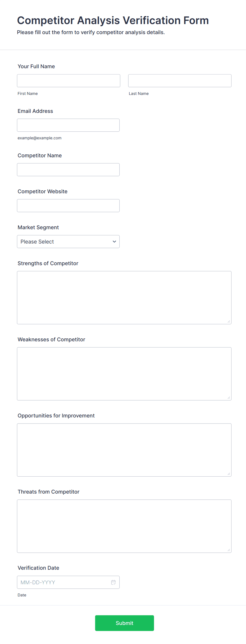This screenshot has height=644, width=246.
Task: Focus the Opportunities for Improvement textarea
Action: click(x=124, y=450)
